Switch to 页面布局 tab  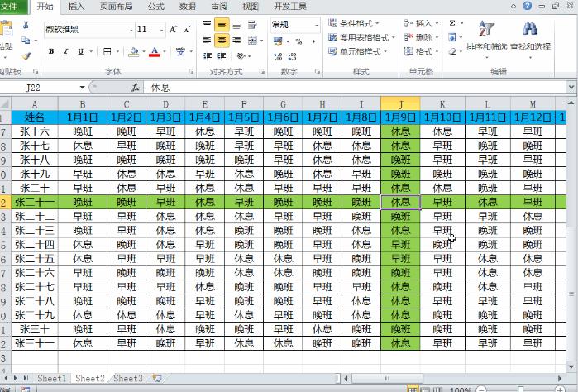[116, 7]
